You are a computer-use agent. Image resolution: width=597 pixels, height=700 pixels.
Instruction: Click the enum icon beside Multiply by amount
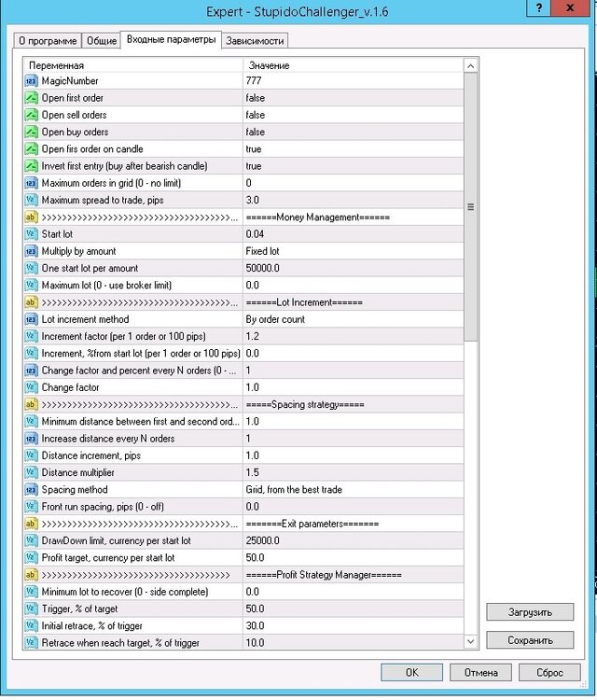coord(31,251)
